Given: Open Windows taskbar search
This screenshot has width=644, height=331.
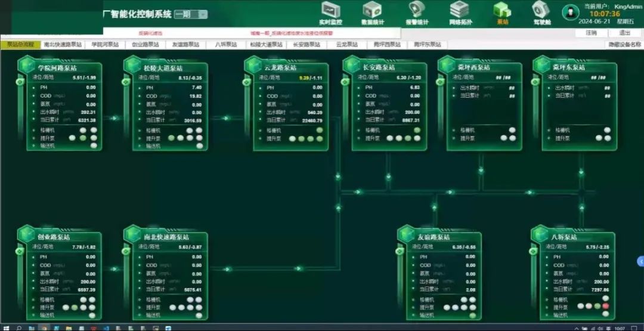Looking at the screenshot, I should click(x=19, y=328).
